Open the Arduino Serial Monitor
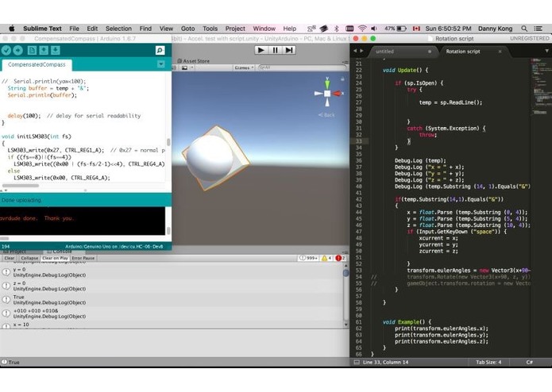 160,51
